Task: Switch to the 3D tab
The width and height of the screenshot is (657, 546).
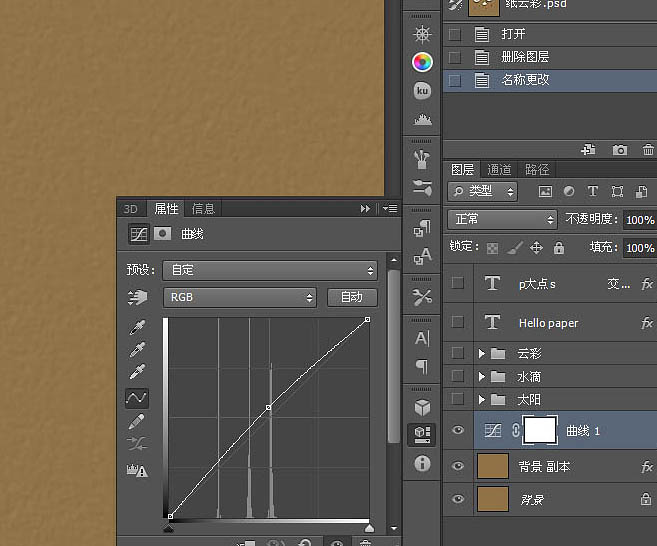Action: 131,209
